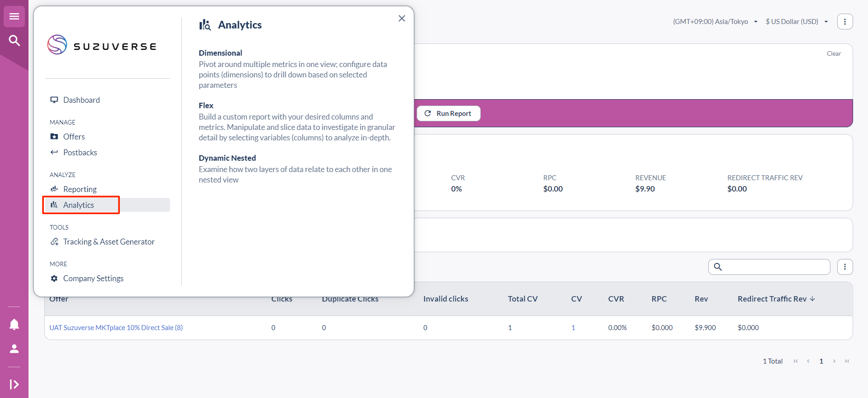The height and width of the screenshot is (398, 868).
Task: Close the navigation menu popup
Action: point(402,19)
